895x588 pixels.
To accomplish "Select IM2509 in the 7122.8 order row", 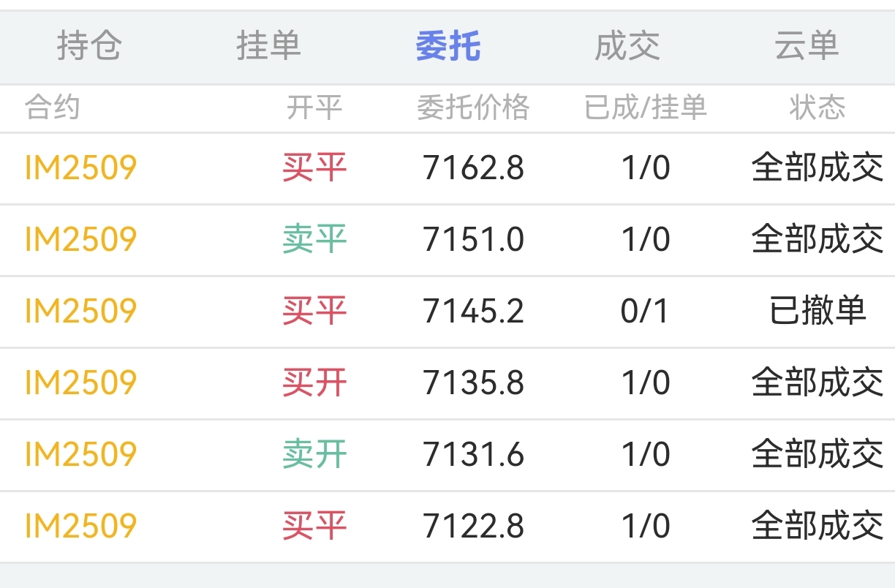I will coord(80,526).
